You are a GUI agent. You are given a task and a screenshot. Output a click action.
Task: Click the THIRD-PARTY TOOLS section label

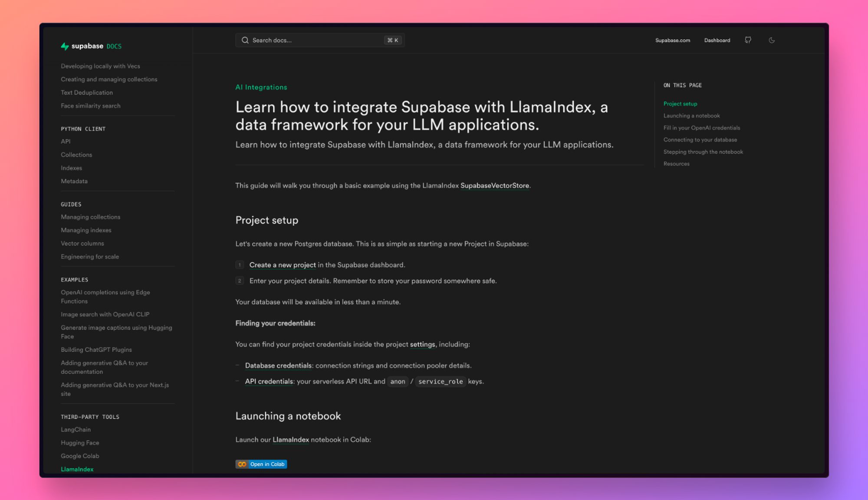coord(90,417)
